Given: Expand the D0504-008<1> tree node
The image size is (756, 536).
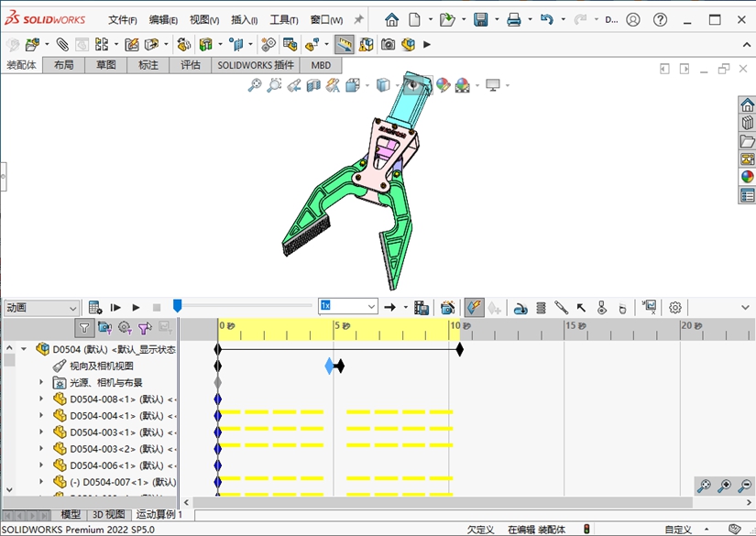Looking at the screenshot, I should click(40, 399).
